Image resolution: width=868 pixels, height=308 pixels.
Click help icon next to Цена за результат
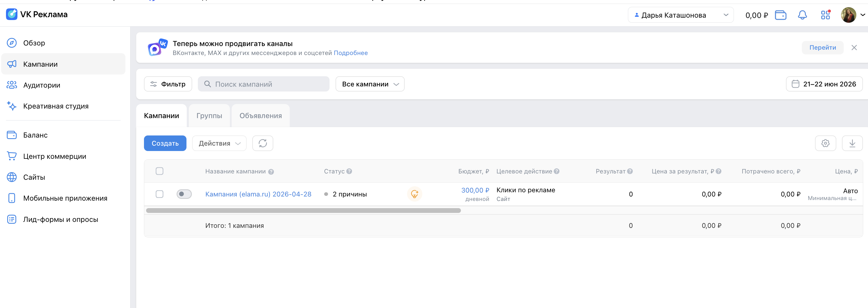coord(718,171)
